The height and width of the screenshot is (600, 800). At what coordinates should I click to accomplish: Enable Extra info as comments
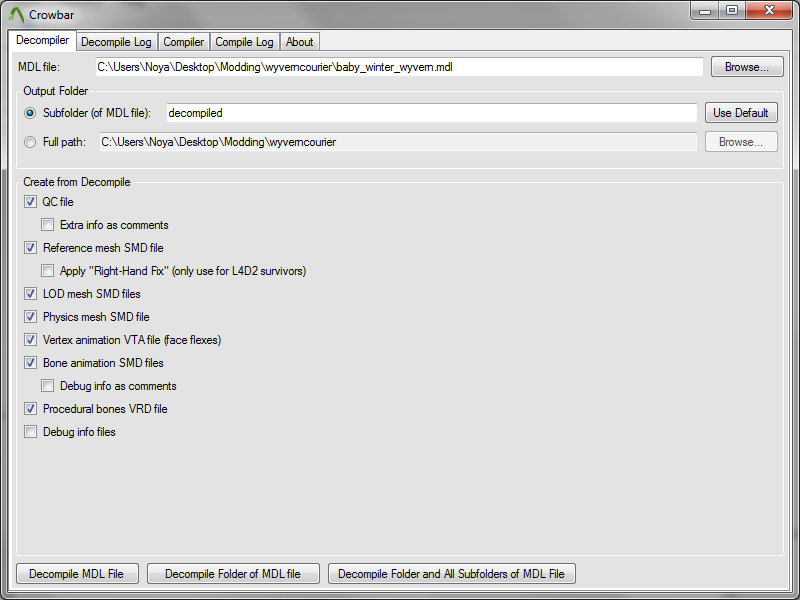(x=48, y=225)
